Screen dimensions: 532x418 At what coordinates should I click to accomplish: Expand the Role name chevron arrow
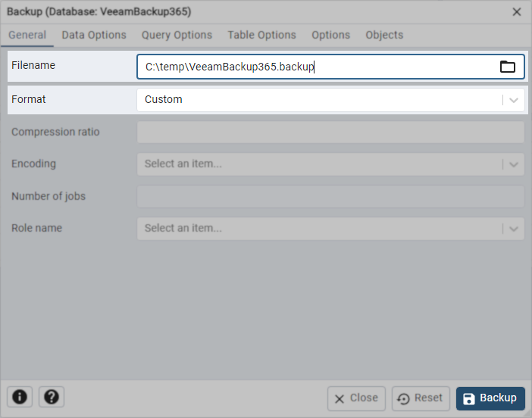(x=514, y=229)
